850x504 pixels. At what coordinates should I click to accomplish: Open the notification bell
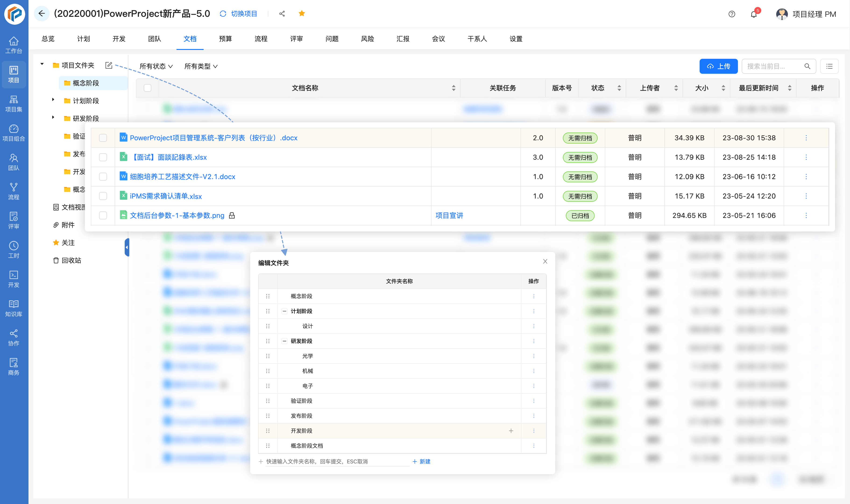(x=754, y=14)
